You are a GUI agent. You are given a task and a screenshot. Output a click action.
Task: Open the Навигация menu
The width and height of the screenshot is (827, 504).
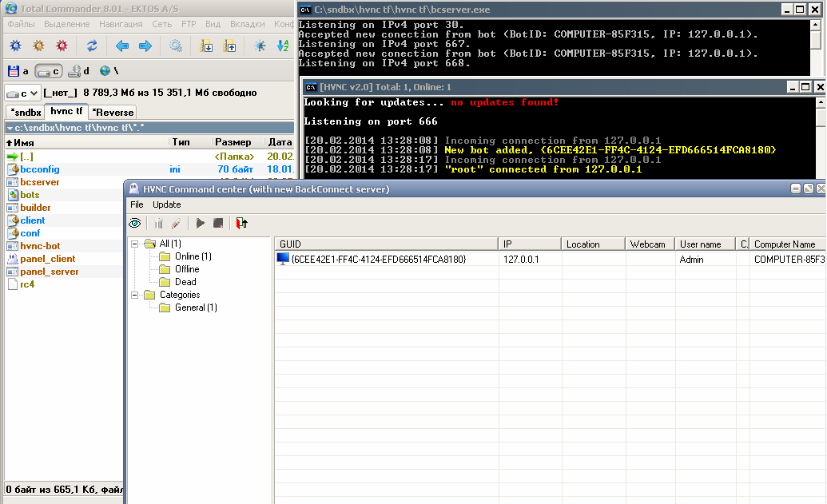click(x=121, y=24)
